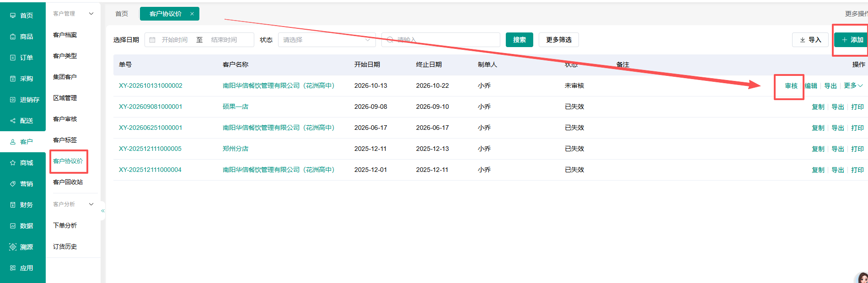Collapse the 客户分析 menu group
868x283 pixels.
pyautogui.click(x=91, y=204)
